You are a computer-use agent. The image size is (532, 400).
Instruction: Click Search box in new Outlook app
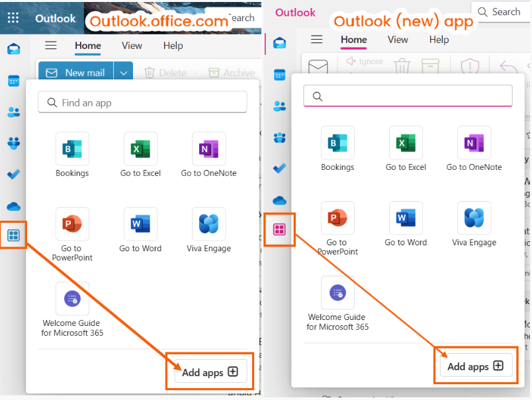click(x=502, y=12)
